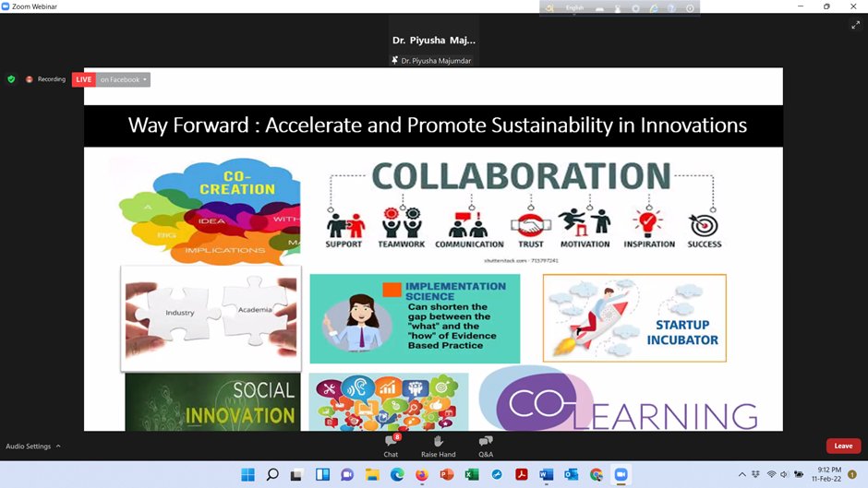
Task: Click the red LIVE badge
Action: click(x=84, y=79)
